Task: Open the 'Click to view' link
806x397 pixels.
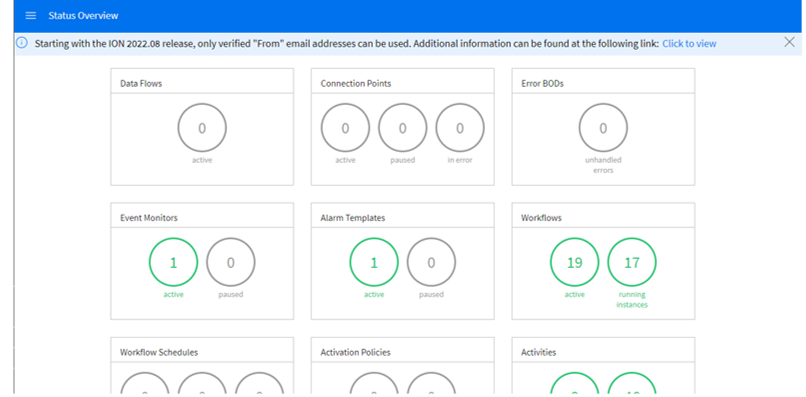Action: point(689,44)
